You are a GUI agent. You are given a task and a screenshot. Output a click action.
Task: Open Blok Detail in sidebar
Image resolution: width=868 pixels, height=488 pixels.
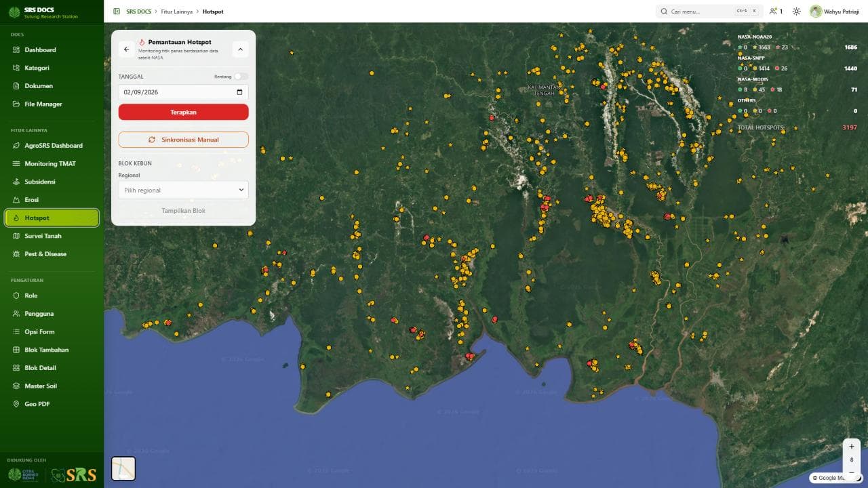52,368
